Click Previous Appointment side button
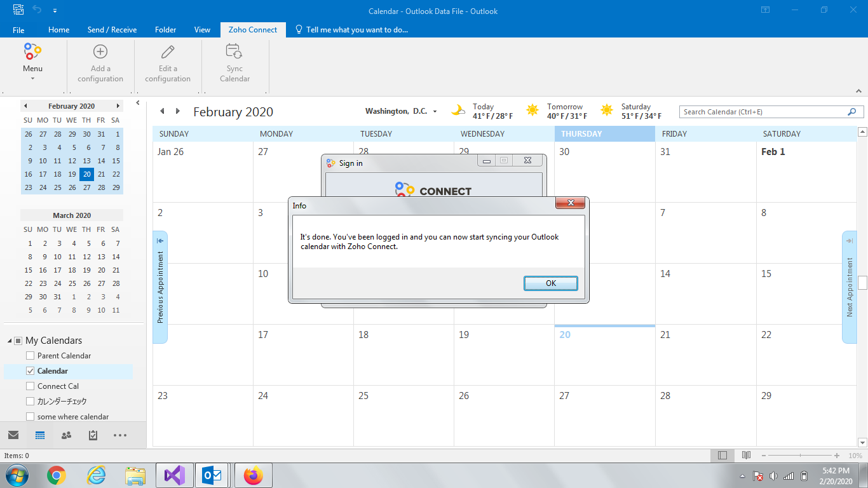Screen dimensions: 868x488 click(160, 287)
